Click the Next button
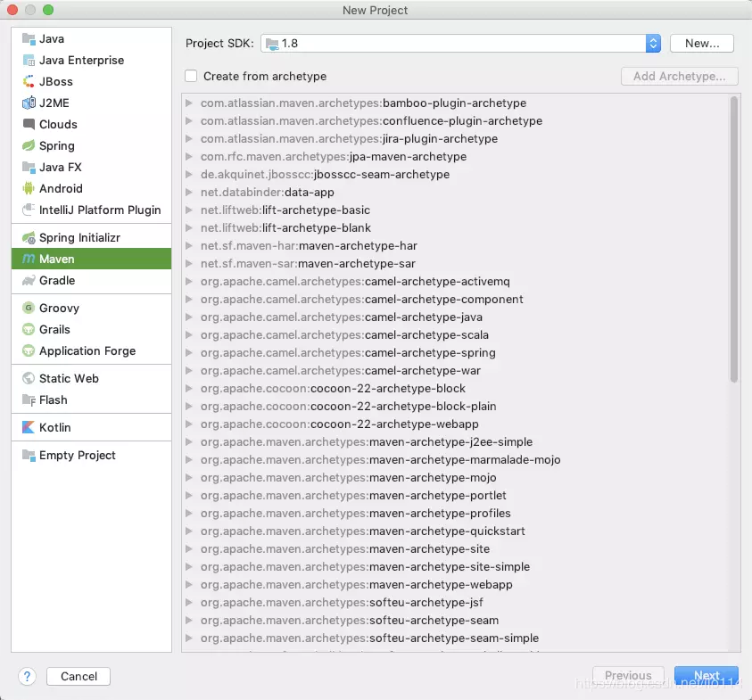 tap(706, 676)
